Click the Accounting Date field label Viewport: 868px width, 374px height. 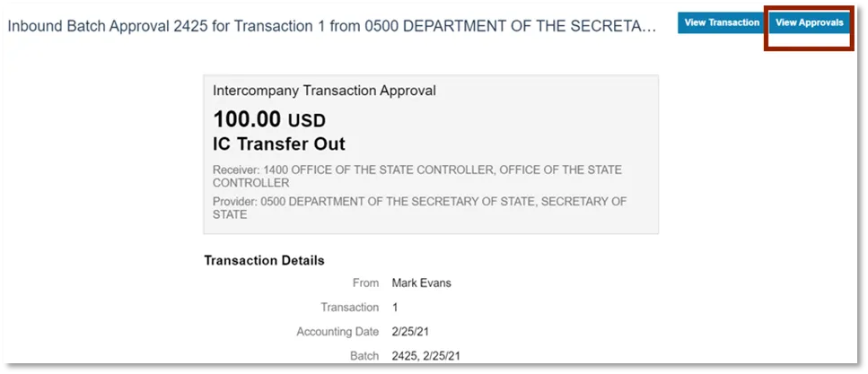pyautogui.click(x=338, y=332)
